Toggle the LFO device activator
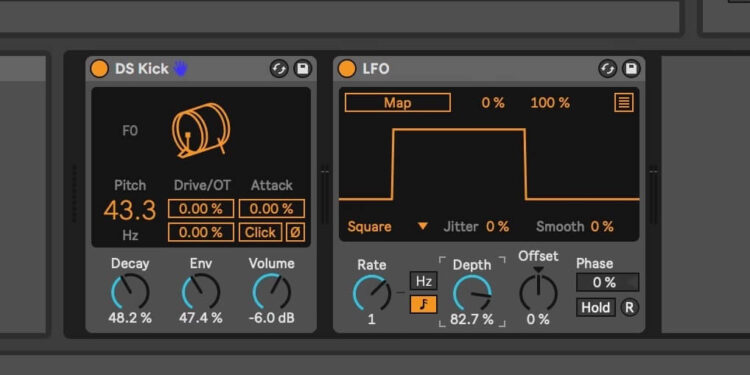This screenshot has height=375, width=750. tap(347, 69)
